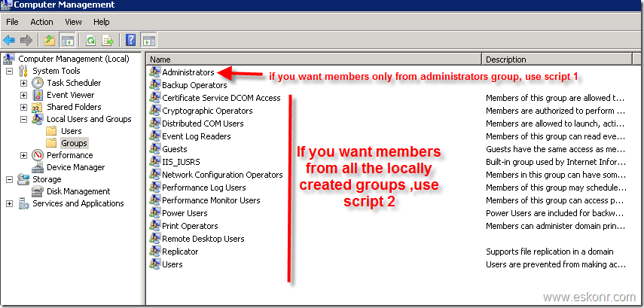Toggle Show/Hide Console Tree toolbar icon

pos(67,40)
